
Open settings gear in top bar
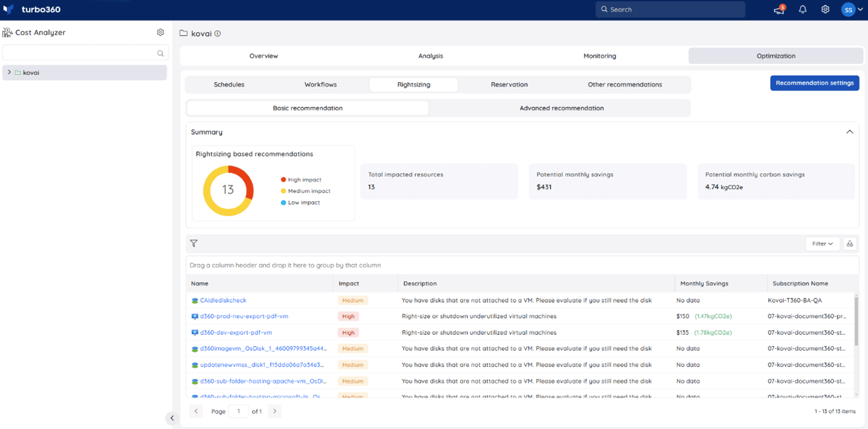click(x=825, y=10)
